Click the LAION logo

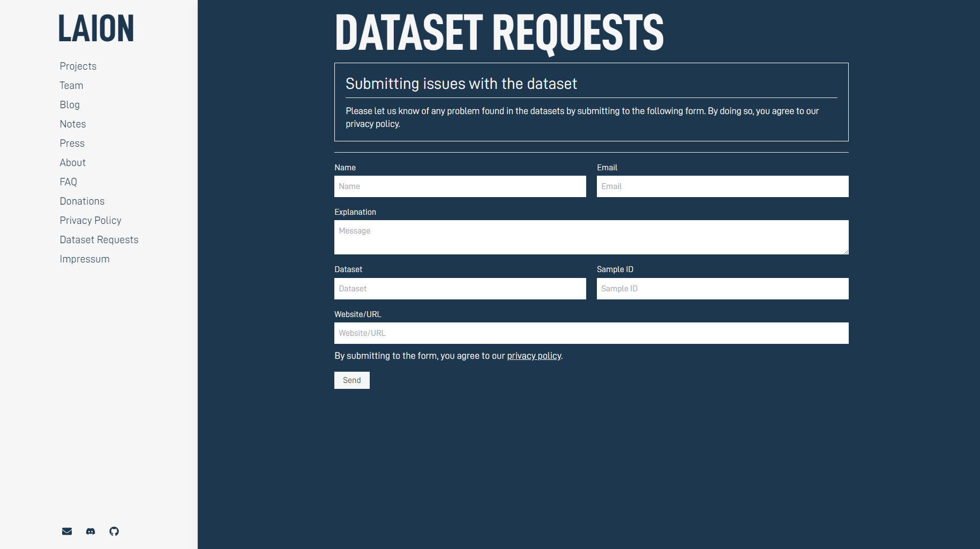96,28
